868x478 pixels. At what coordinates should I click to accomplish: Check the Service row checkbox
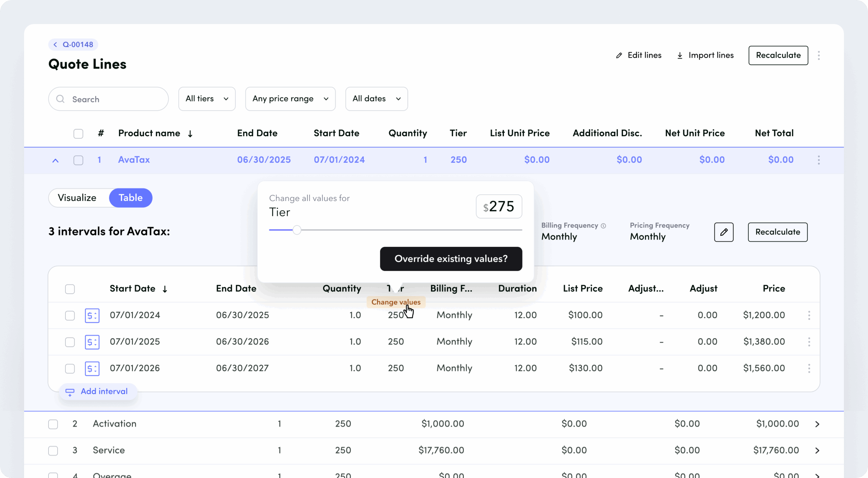click(x=53, y=451)
